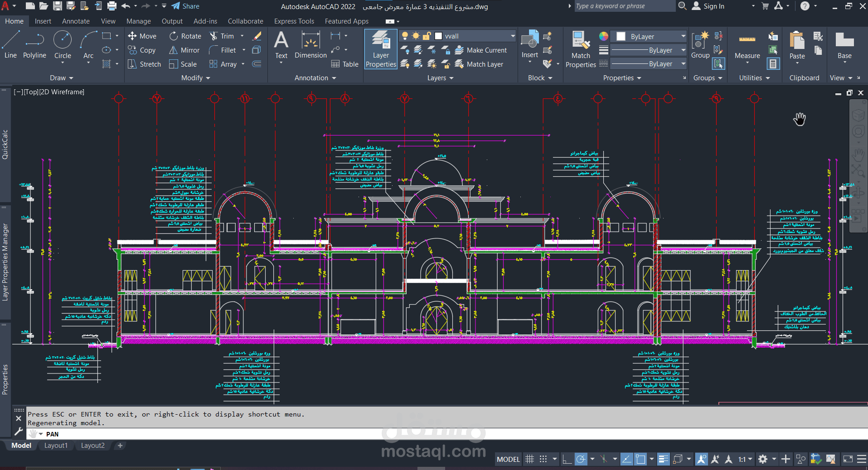868x470 pixels.
Task: Click the Make Current layer button
Action: point(481,50)
